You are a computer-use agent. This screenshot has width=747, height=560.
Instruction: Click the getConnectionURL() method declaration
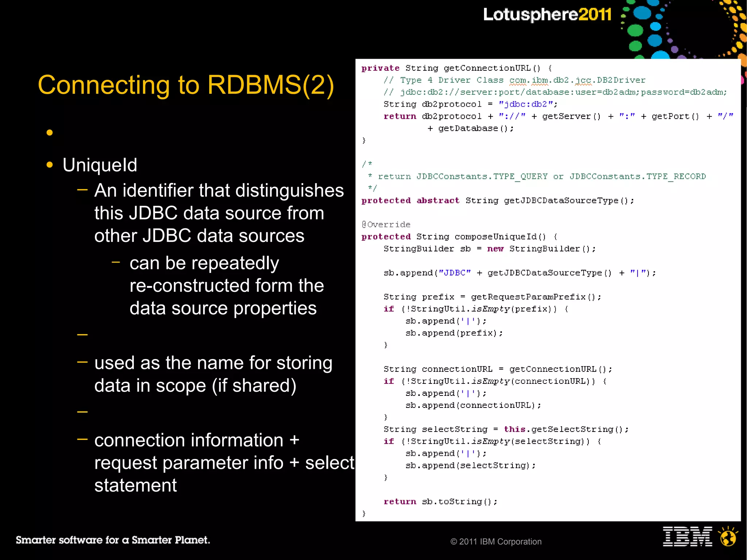[457, 68]
